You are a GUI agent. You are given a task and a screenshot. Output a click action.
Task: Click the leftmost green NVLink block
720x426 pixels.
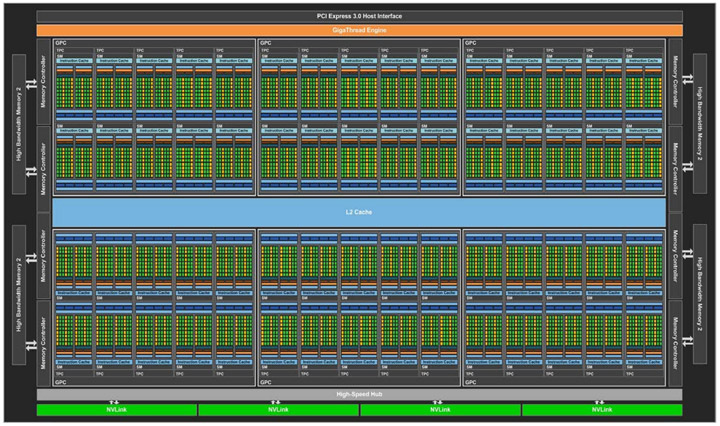116,410
